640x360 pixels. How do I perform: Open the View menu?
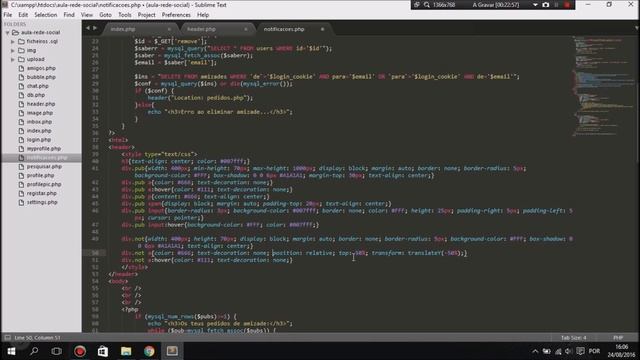[x=87, y=15]
